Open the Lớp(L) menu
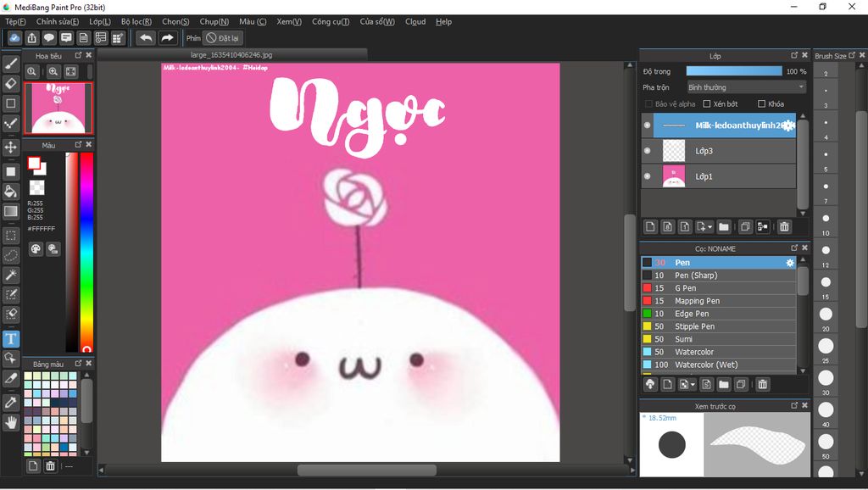 [x=100, y=21]
